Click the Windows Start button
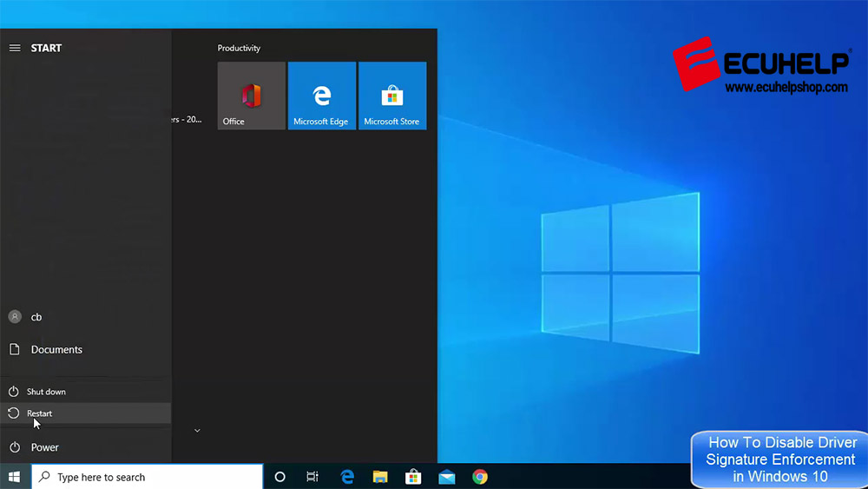This screenshot has height=489, width=868. pos(15,477)
